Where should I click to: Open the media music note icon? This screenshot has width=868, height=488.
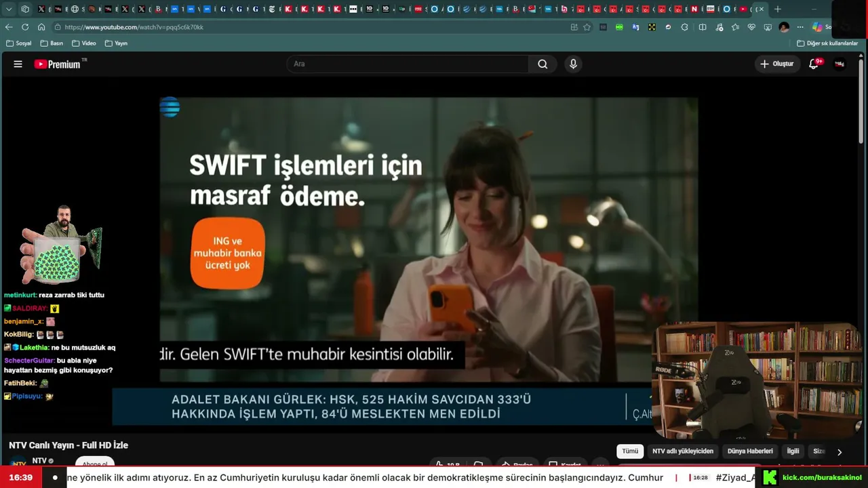(x=719, y=27)
